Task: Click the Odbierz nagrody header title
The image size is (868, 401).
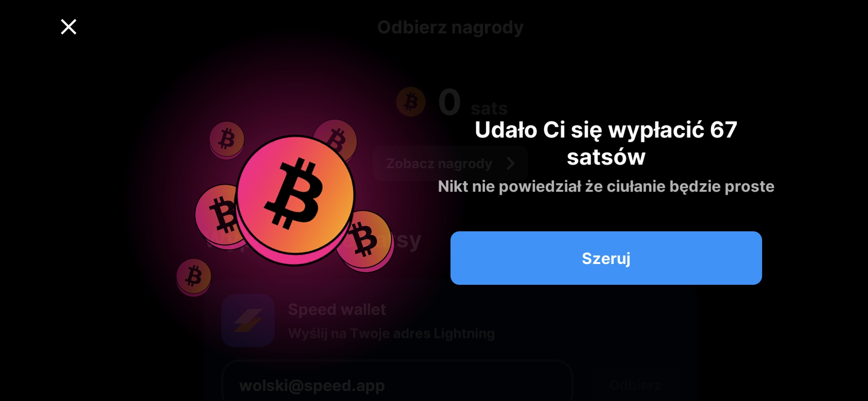Action: (450, 27)
